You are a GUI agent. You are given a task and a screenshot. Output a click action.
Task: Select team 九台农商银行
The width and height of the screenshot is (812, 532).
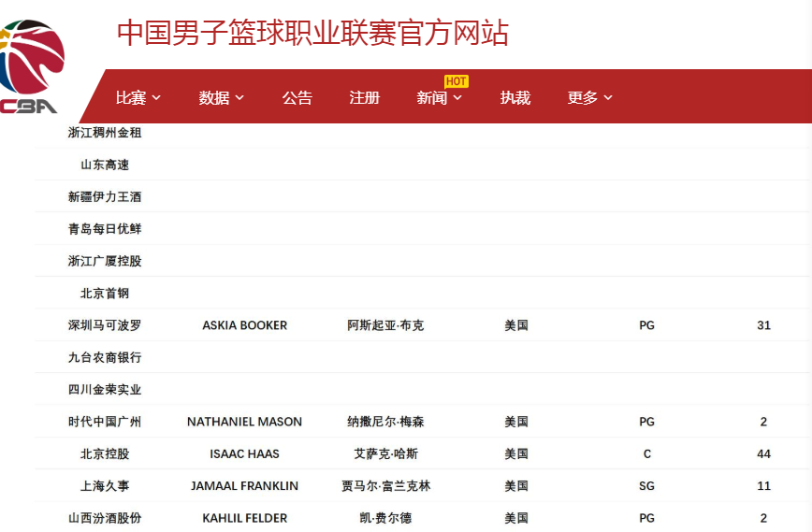click(x=105, y=357)
